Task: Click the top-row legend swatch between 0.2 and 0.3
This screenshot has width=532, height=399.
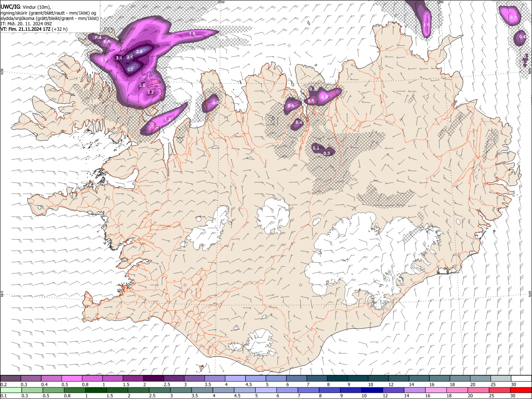Action: coord(10,379)
